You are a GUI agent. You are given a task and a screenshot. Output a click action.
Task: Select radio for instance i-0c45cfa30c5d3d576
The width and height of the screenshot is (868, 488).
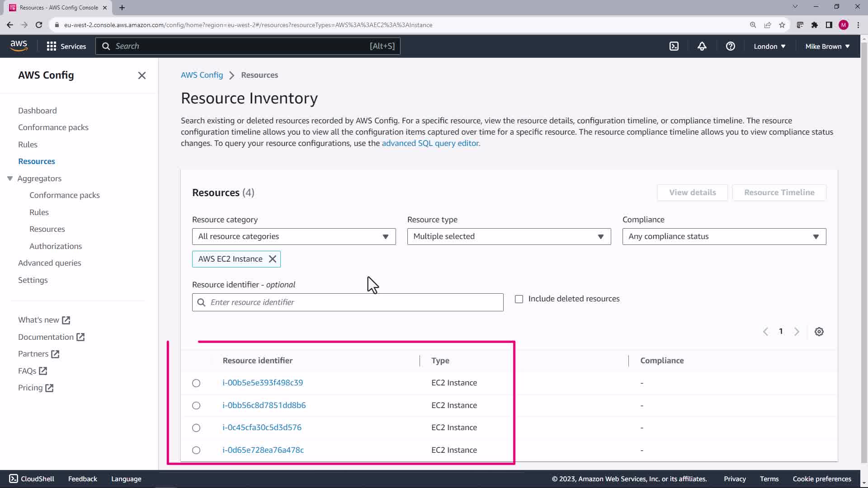(196, 428)
